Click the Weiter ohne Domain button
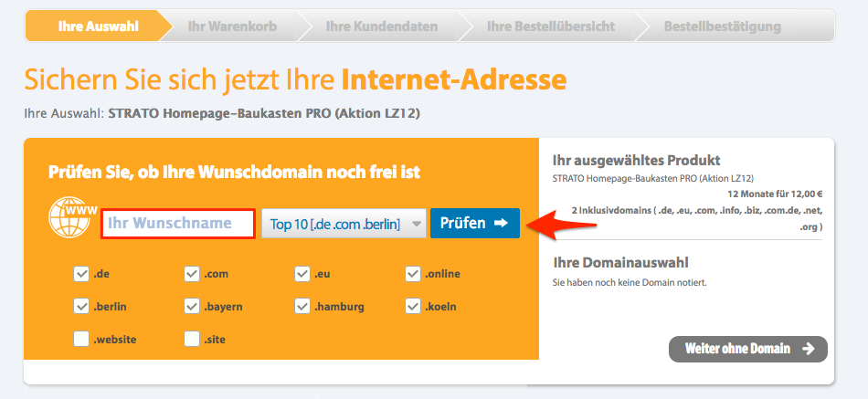The width and height of the screenshot is (868, 399). pyautogui.click(x=747, y=349)
